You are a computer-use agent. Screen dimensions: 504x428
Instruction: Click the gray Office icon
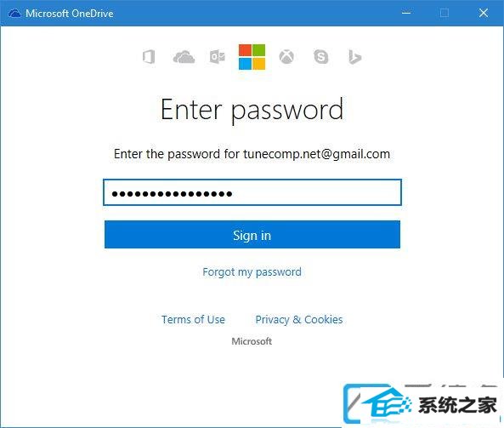coord(149,57)
